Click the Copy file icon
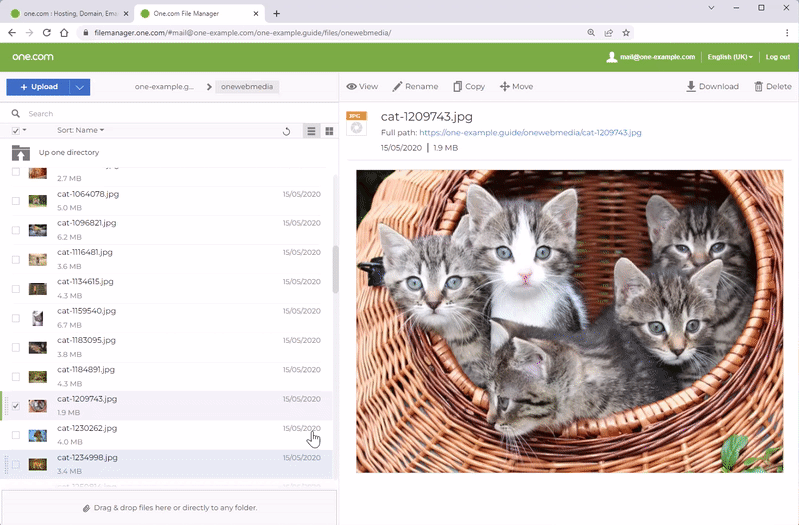This screenshot has width=799, height=525. coord(458,87)
